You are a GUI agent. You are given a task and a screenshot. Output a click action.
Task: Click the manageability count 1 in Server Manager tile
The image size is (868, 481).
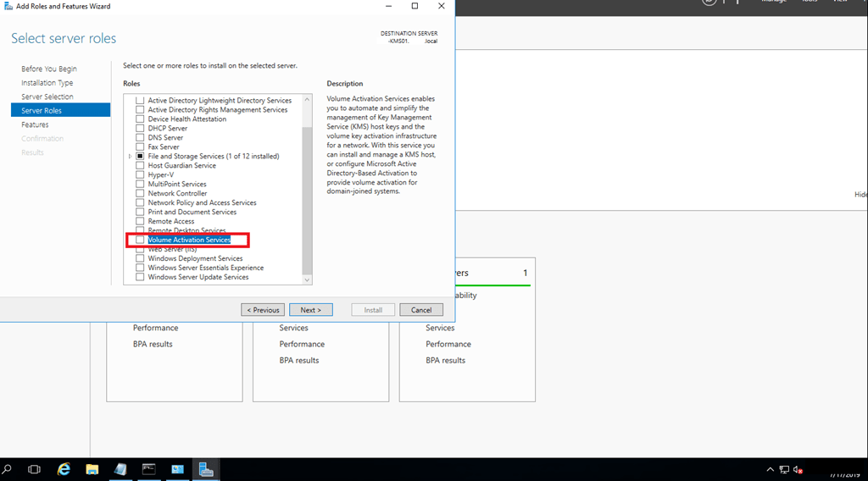[x=526, y=273]
